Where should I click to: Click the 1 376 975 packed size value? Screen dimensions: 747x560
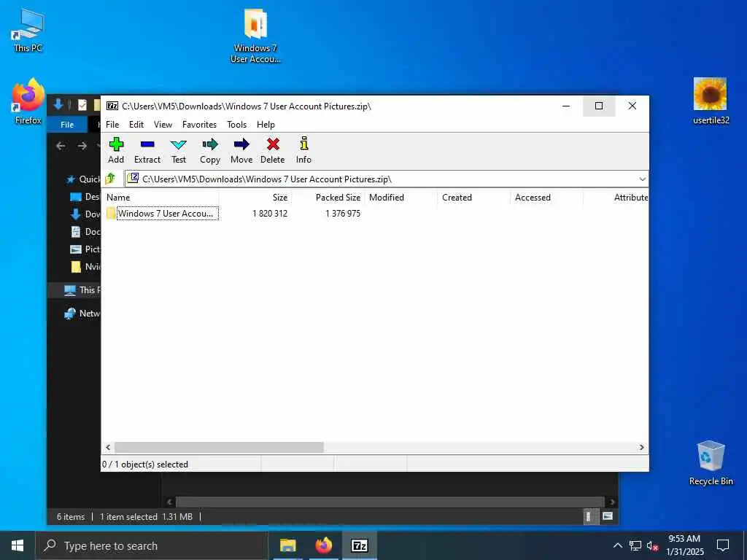pos(343,214)
